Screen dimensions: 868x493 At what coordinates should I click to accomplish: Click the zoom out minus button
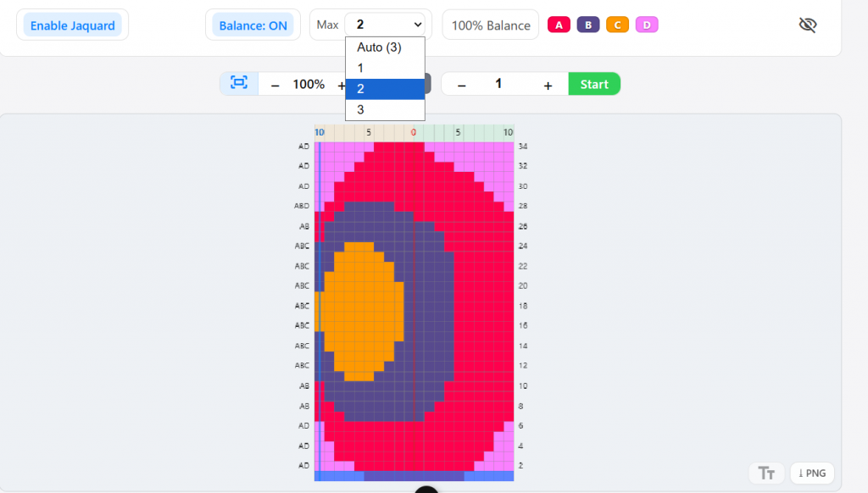[275, 85]
